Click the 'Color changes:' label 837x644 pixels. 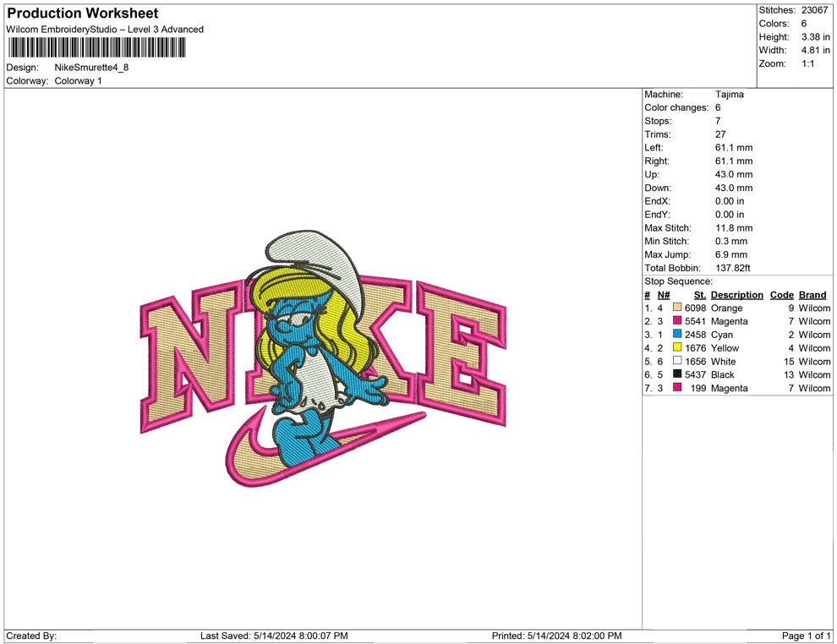(676, 107)
